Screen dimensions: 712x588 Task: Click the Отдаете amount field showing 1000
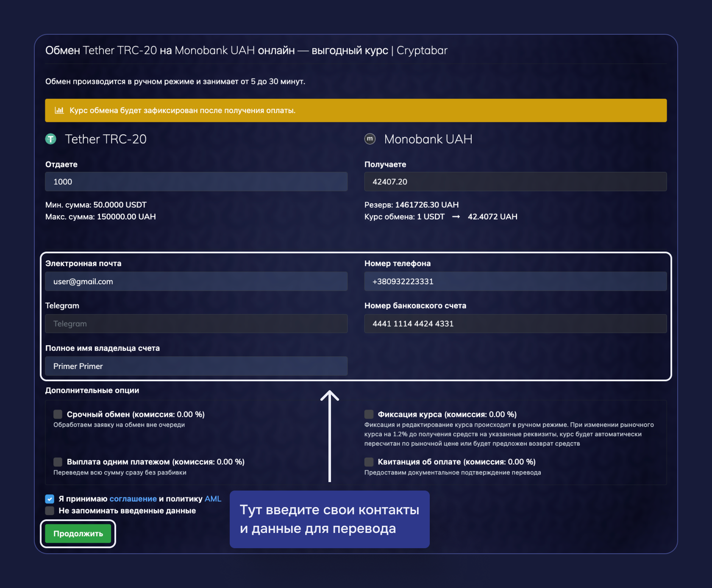[196, 181]
